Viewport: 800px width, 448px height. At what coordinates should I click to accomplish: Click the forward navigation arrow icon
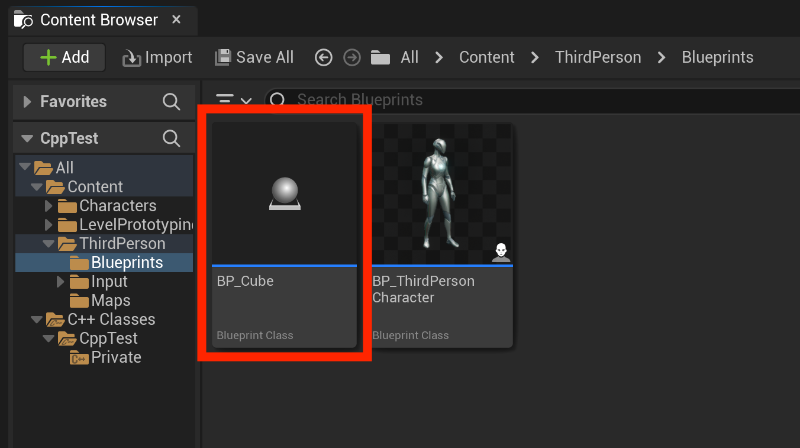tap(351, 58)
